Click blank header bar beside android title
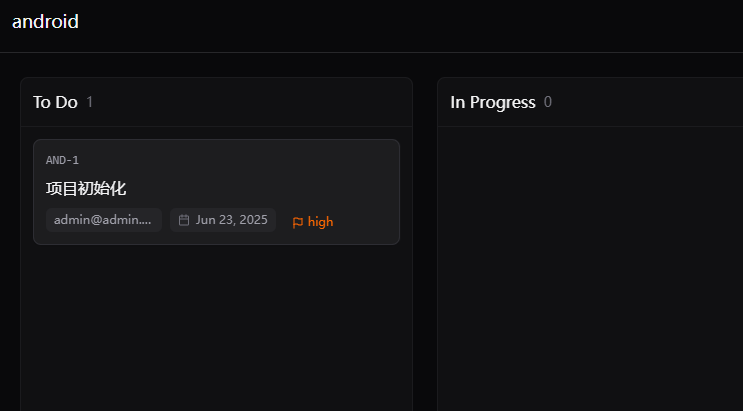The height and width of the screenshot is (411, 743). pyautogui.click(x=408, y=23)
